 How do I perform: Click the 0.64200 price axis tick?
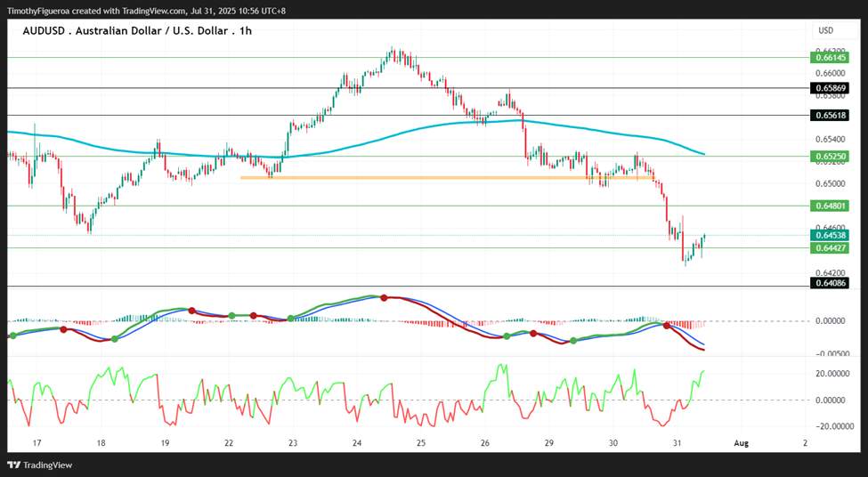tap(831, 272)
